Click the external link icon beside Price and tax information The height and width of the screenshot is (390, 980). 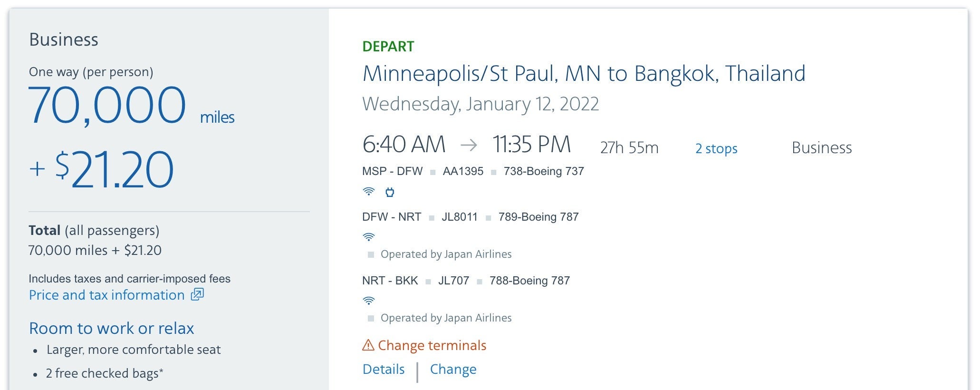coord(198,295)
